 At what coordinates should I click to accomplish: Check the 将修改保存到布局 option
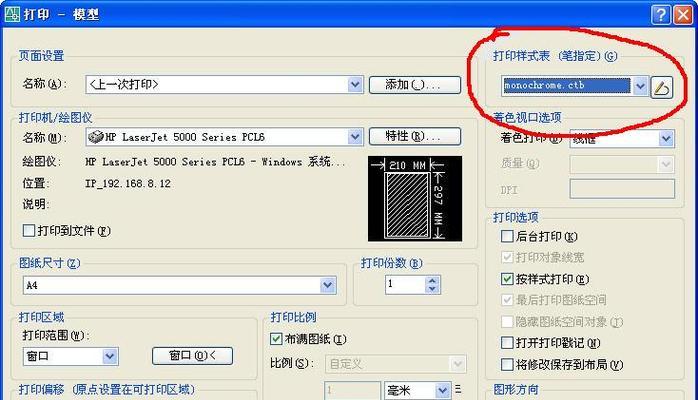click(x=507, y=364)
